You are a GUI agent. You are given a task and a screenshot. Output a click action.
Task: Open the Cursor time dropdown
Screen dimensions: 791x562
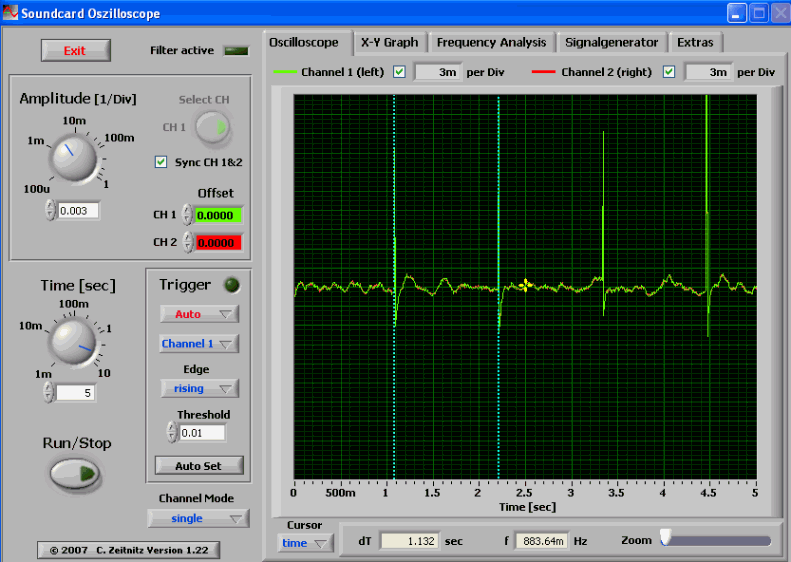click(305, 543)
